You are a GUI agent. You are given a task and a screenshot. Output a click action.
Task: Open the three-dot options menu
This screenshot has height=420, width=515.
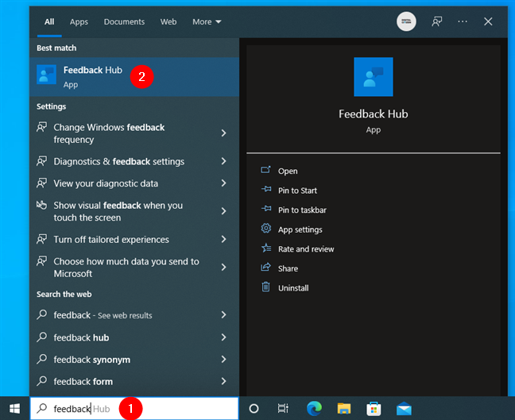pos(463,21)
